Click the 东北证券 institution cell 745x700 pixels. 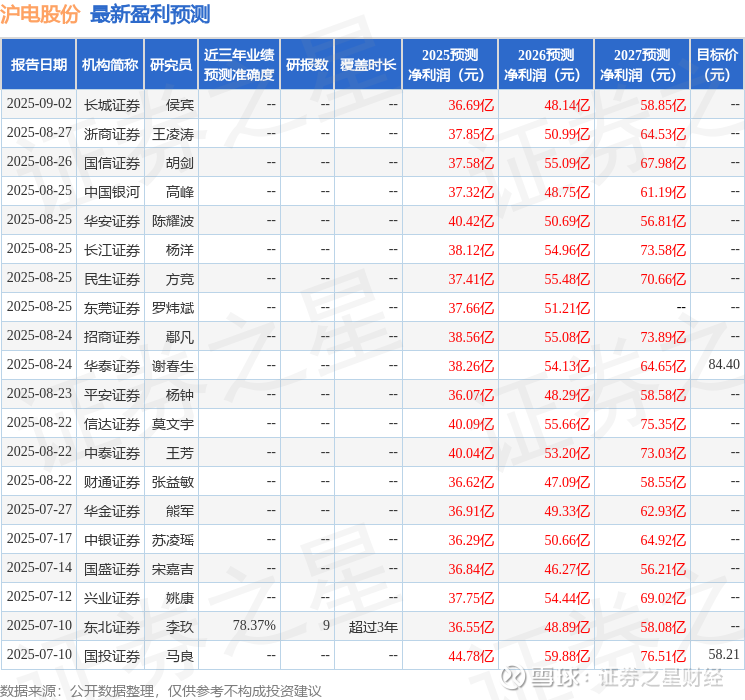[x=112, y=627]
